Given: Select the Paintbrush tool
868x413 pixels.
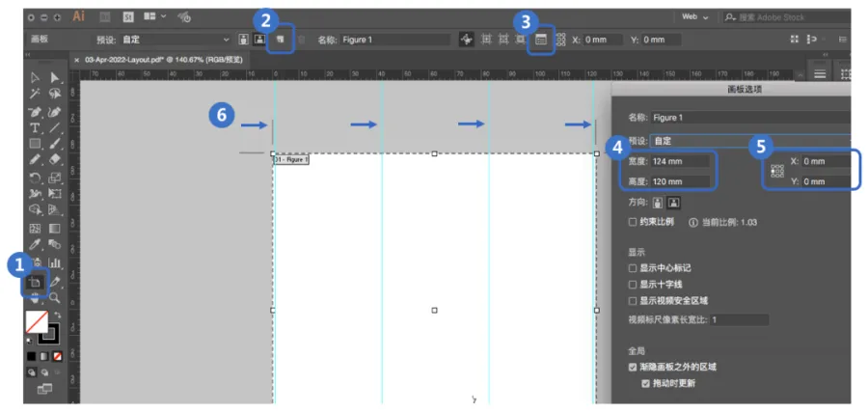Looking at the screenshot, I should coord(55,144).
